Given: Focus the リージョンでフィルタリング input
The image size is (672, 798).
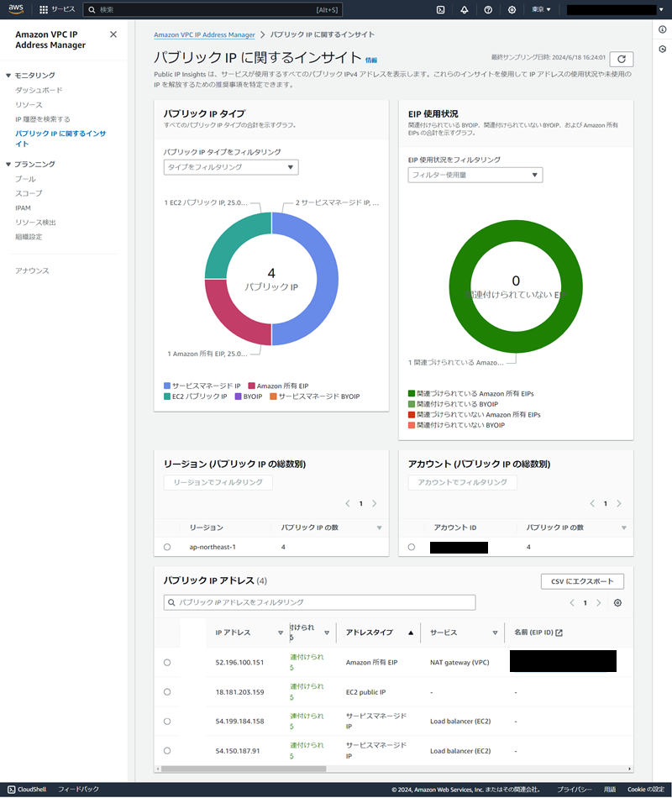Looking at the screenshot, I should 218,482.
